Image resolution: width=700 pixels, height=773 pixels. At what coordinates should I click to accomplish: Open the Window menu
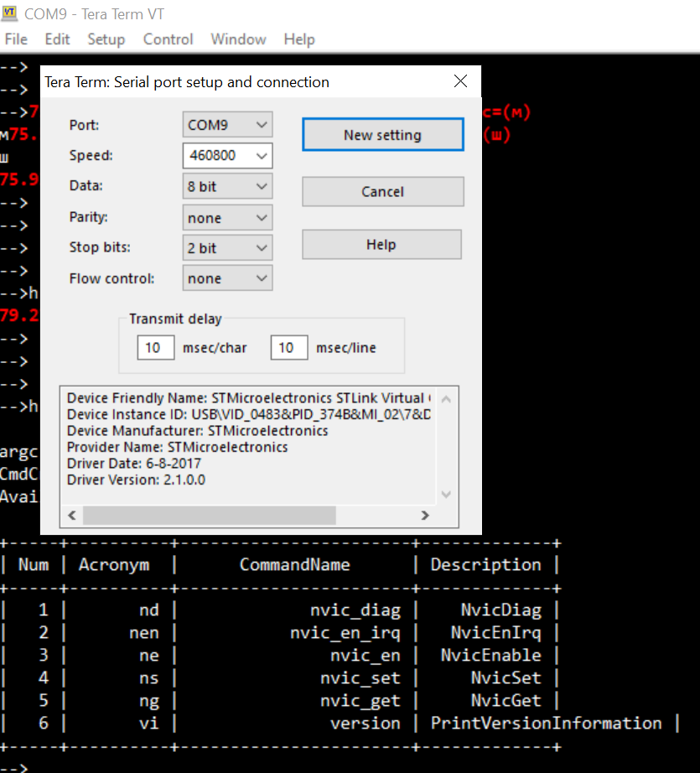(239, 39)
